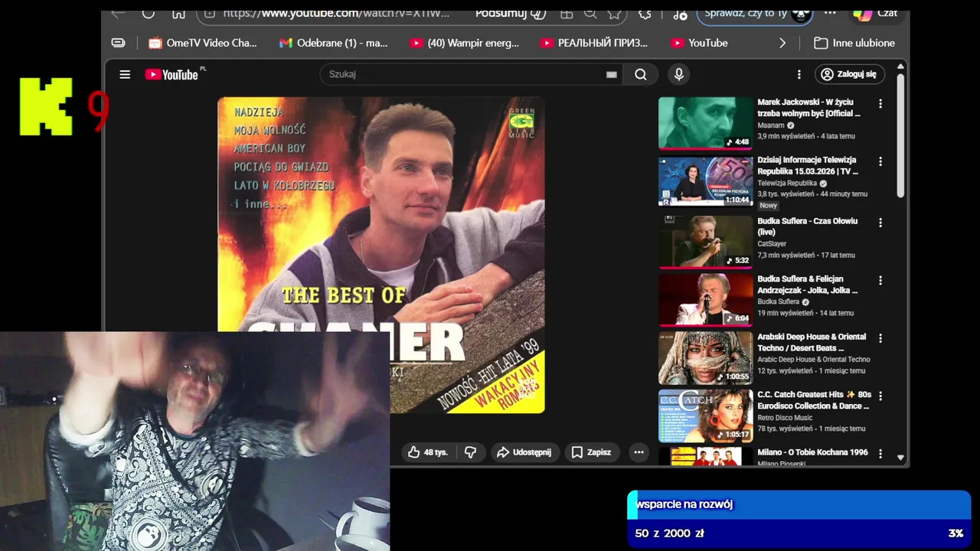Open the Wampir energ... bookmark

pyautogui.click(x=464, y=43)
